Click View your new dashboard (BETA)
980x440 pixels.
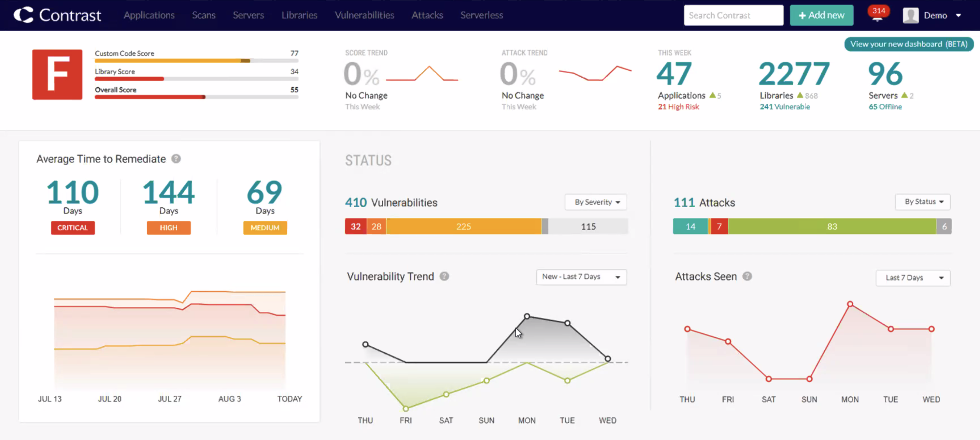[909, 44]
